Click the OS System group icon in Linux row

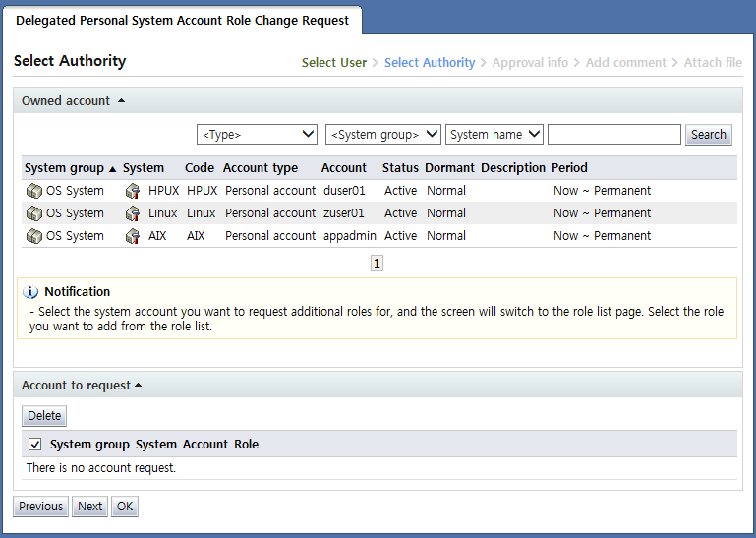click(33, 213)
